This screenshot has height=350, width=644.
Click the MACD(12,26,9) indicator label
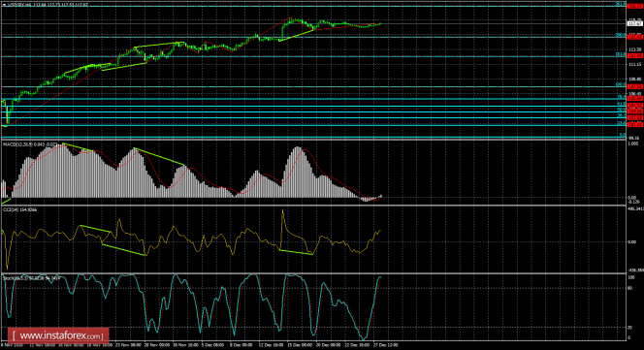pyautogui.click(x=18, y=144)
